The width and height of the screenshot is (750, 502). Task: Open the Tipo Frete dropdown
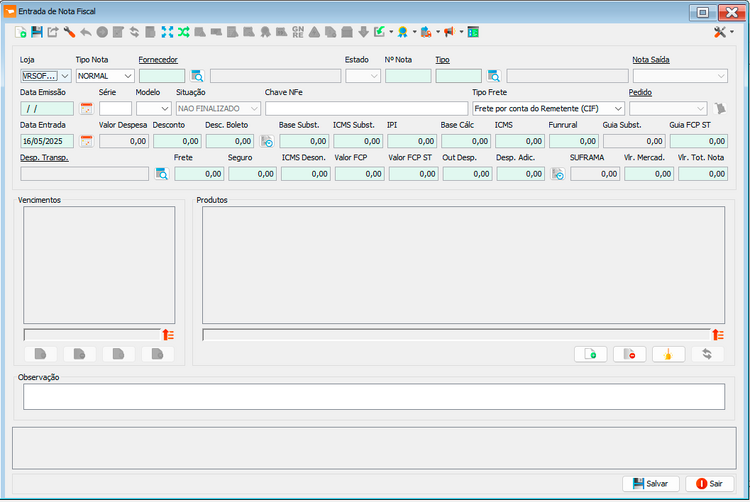click(548, 109)
